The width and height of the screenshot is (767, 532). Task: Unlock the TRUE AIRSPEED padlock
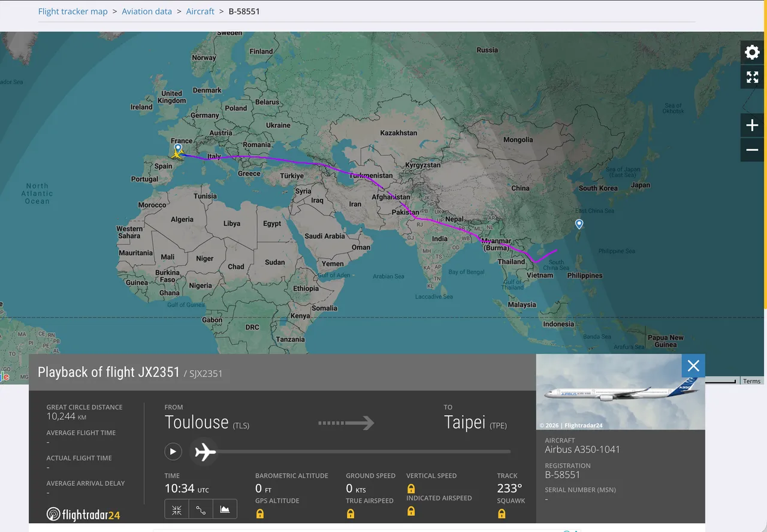pyautogui.click(x=350, y=513)
